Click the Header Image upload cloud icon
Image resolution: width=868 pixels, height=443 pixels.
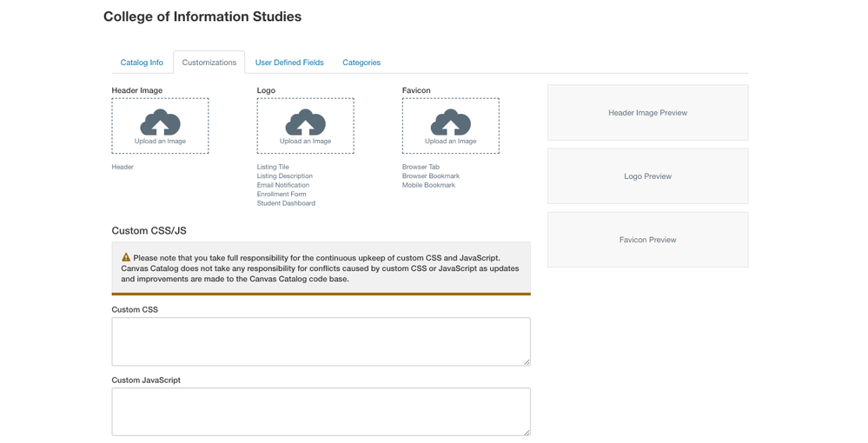[x=160, y=122]
